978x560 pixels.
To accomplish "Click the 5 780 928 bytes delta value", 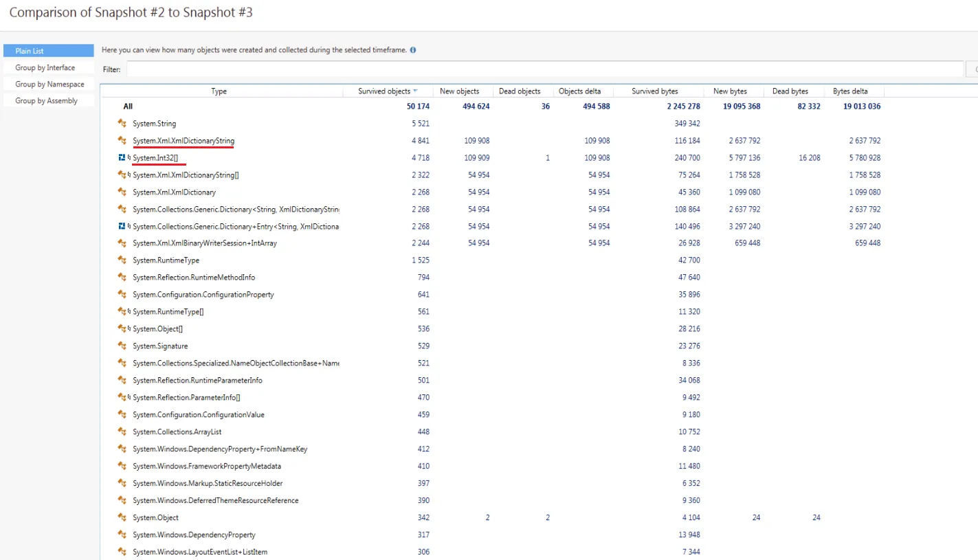I will [865, 158].
